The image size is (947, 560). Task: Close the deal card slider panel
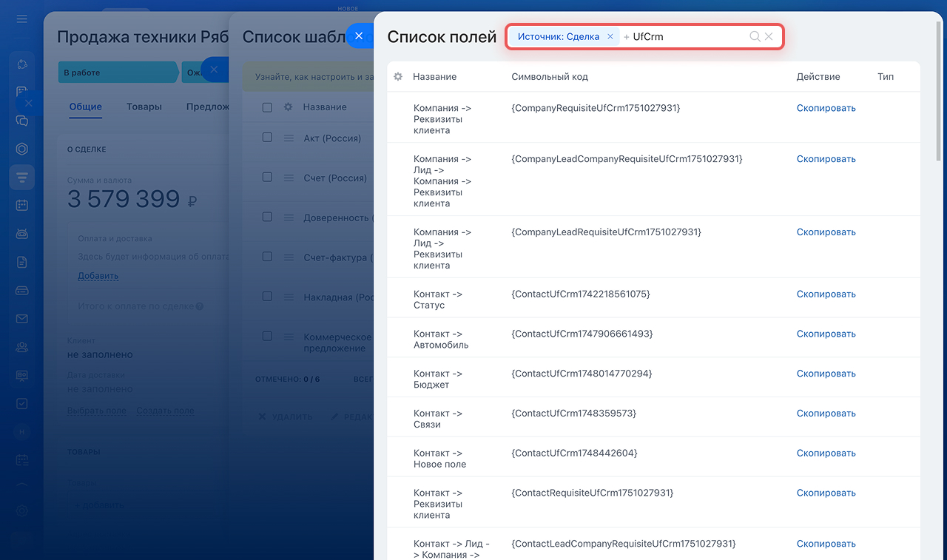coord(29,104)
